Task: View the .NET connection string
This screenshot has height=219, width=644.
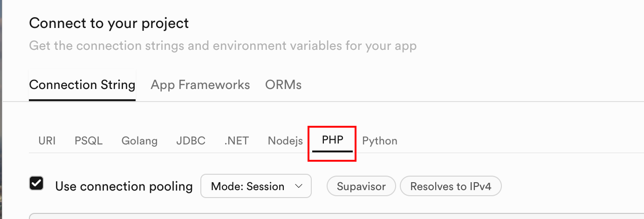Action: pyautogui.click(x=236, y=141)
